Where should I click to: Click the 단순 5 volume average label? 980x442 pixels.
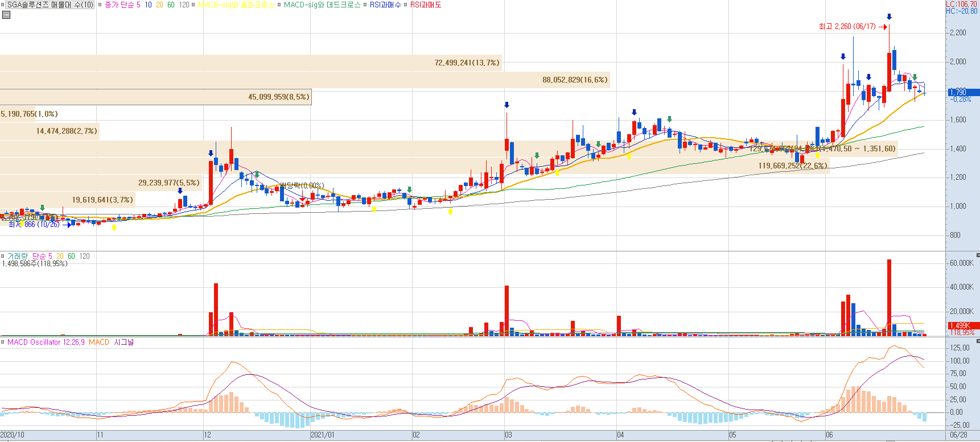pyautogui.click(x=42, y=256)
